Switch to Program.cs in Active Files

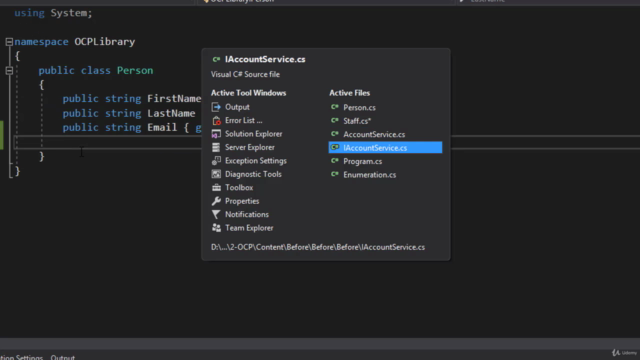pos(362,161)
